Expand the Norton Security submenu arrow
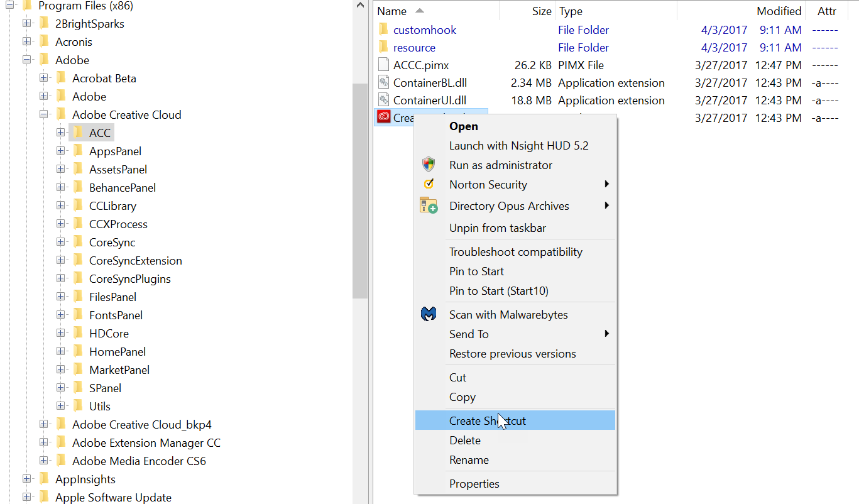 607,184
